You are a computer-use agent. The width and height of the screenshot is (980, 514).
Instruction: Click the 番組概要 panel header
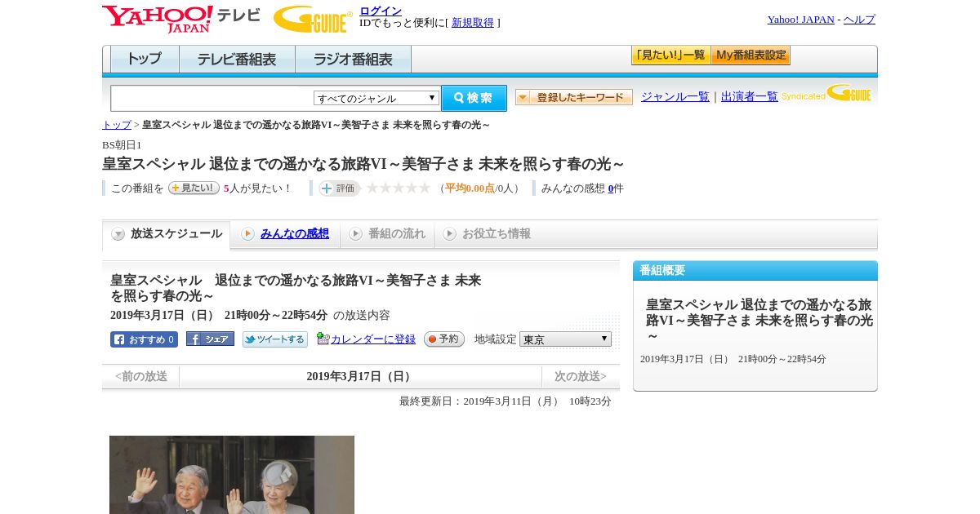(755, 271)
